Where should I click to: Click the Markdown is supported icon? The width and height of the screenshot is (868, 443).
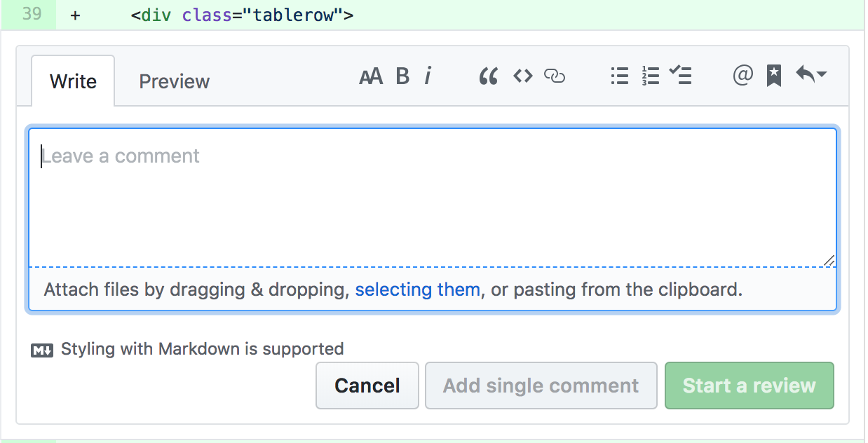pos(42,350)
